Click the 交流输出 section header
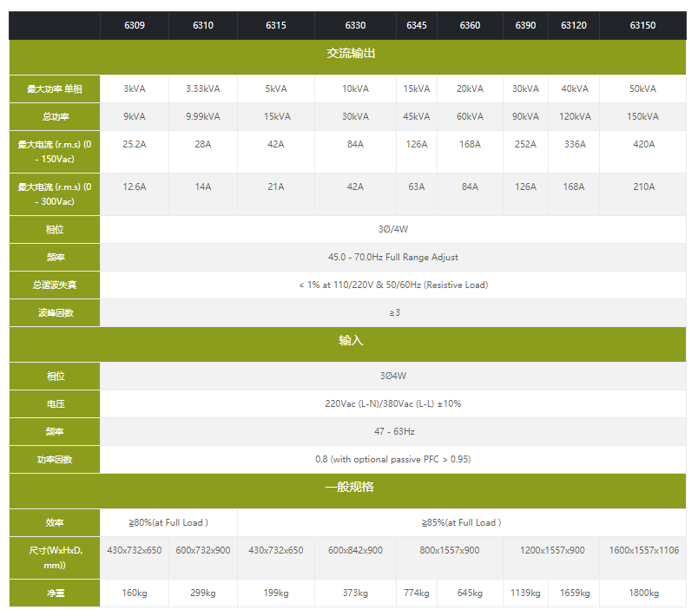Viewport: 698px width, 616px height. tap(351, 54)
